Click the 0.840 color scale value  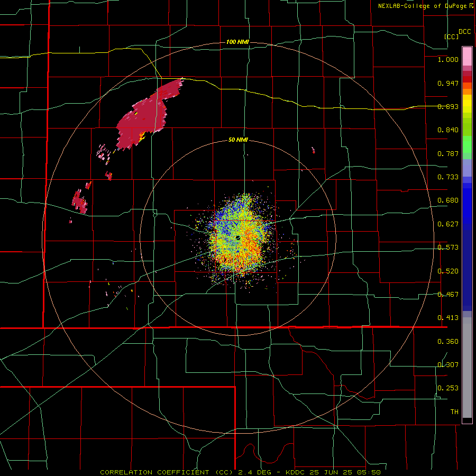point(448,130)
